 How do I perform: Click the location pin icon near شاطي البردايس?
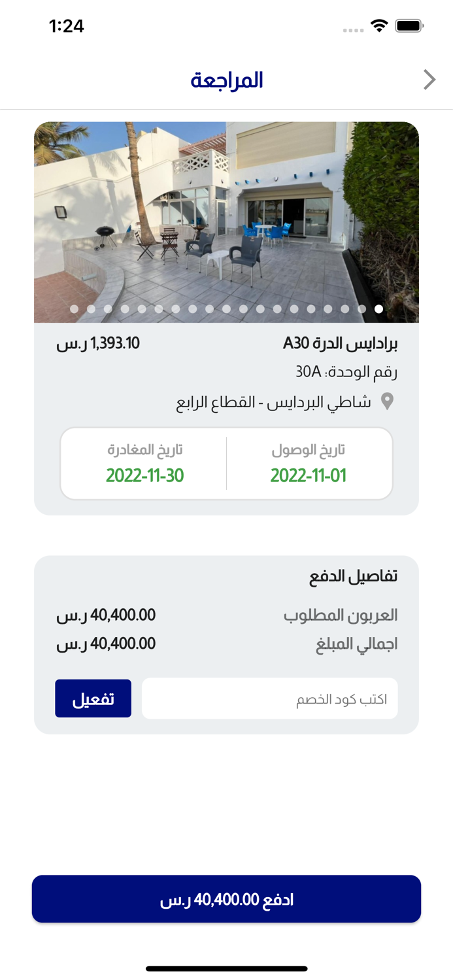pos(386,402)
